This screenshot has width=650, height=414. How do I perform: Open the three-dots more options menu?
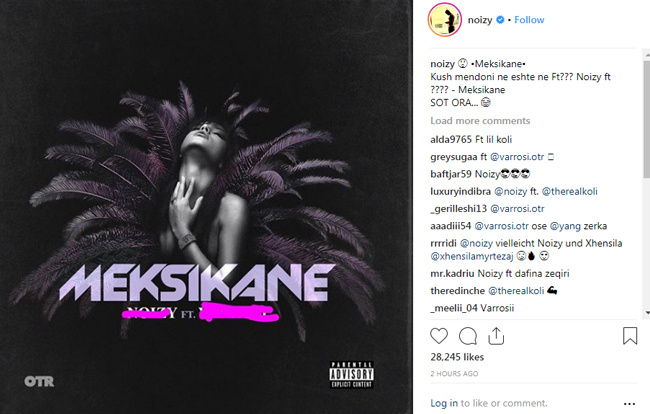point(629,404)
